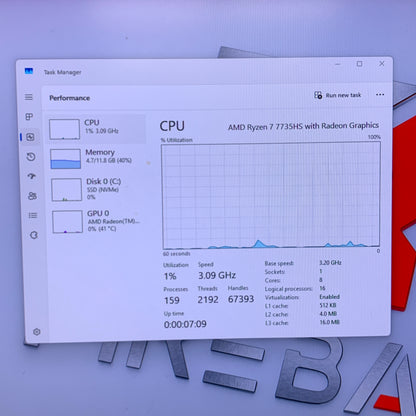Screen dimensions: 416x416
Task: Click the Memory usage mini graph thumbnail
Action: tap(66, 159)
